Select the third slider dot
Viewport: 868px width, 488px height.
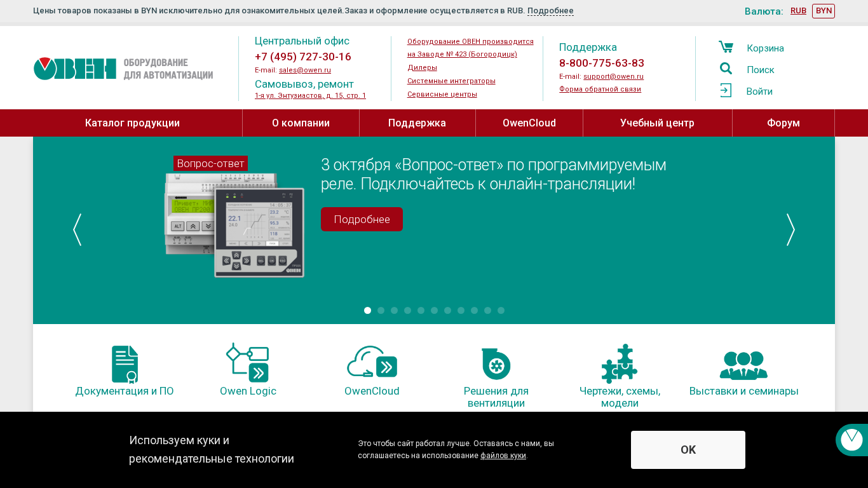[394, 310]
